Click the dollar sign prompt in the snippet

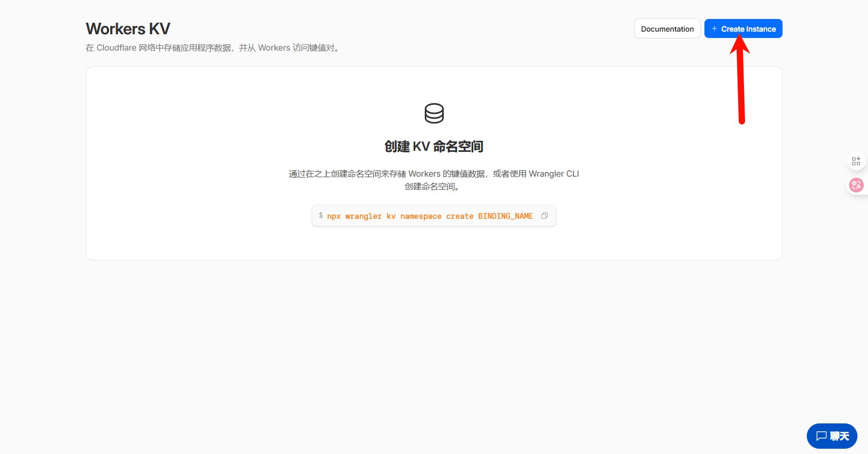(321, 216)
